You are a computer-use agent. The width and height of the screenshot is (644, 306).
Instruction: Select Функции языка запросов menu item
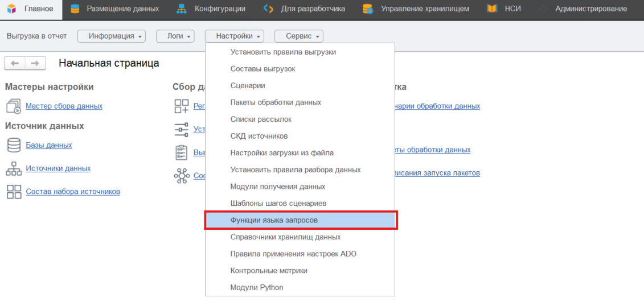(x=274, y=220)
